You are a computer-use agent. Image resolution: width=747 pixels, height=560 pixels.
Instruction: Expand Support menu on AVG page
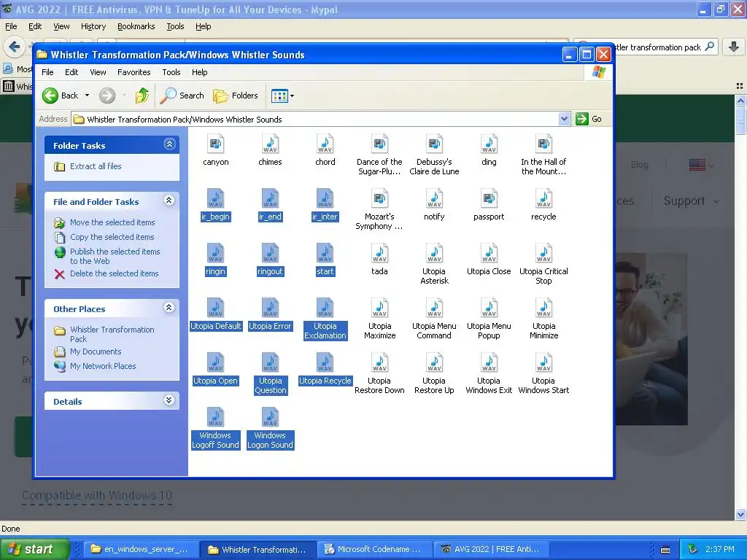point(691,201)
